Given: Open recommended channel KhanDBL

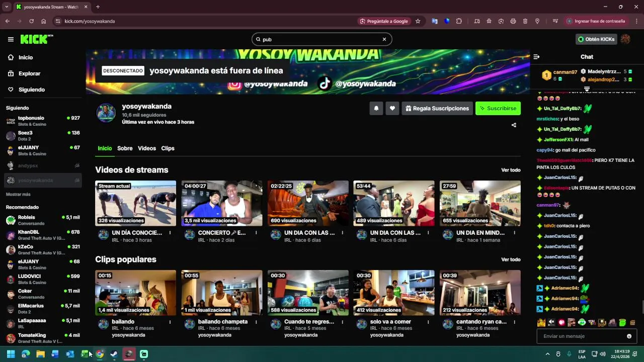Looking at the screenshot, I should (x=43, y=235).
